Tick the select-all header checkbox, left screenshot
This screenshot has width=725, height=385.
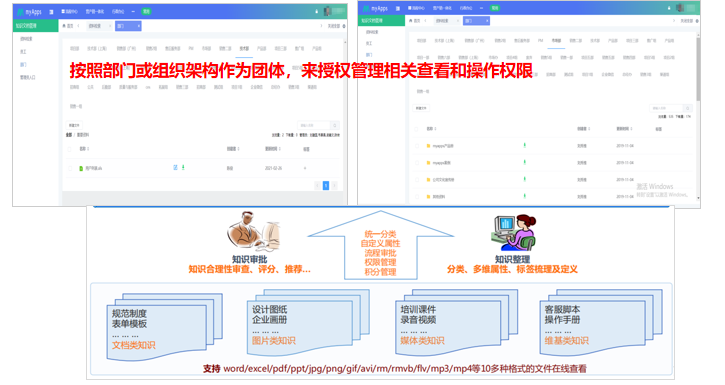(x=70, y=149)
